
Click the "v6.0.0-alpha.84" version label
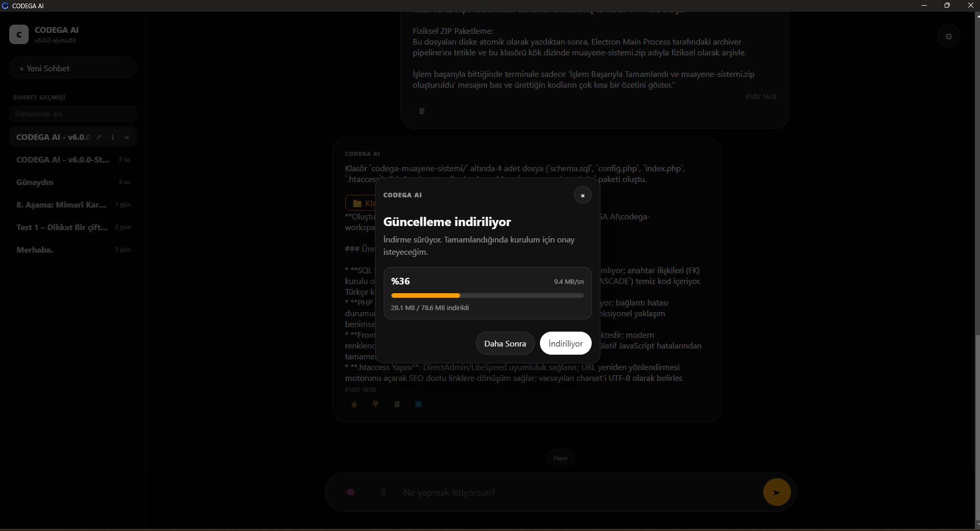pyautogui.click(x=55, y=40)
